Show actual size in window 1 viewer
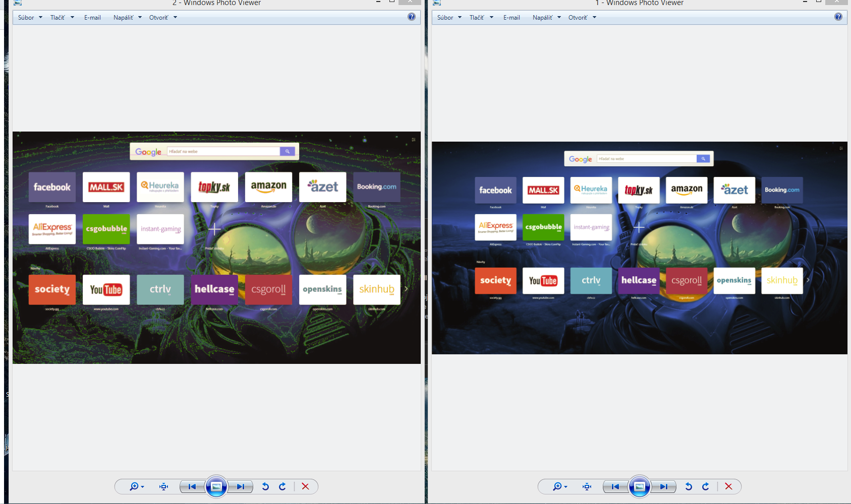The height and width of the screenshot is (504, 851). pyautogui.click(x=587, y=486)
